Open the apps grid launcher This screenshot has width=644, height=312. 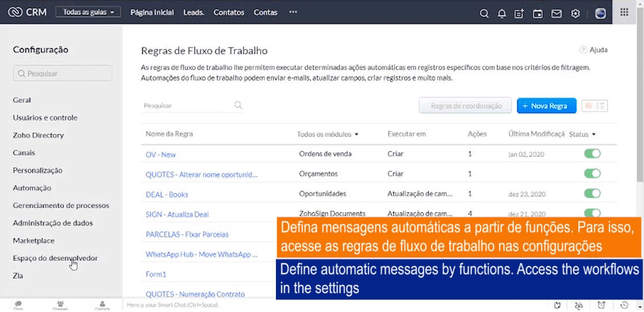[x=624, y=12]
